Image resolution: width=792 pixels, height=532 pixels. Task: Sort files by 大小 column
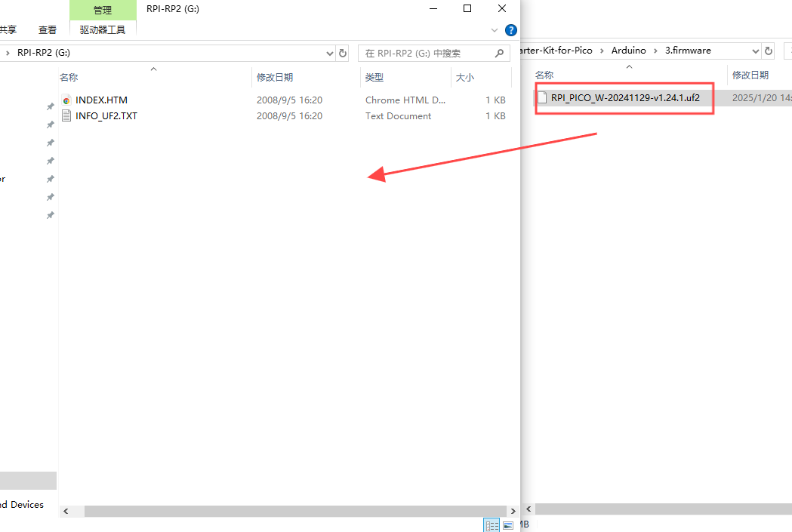coord(465,77)
